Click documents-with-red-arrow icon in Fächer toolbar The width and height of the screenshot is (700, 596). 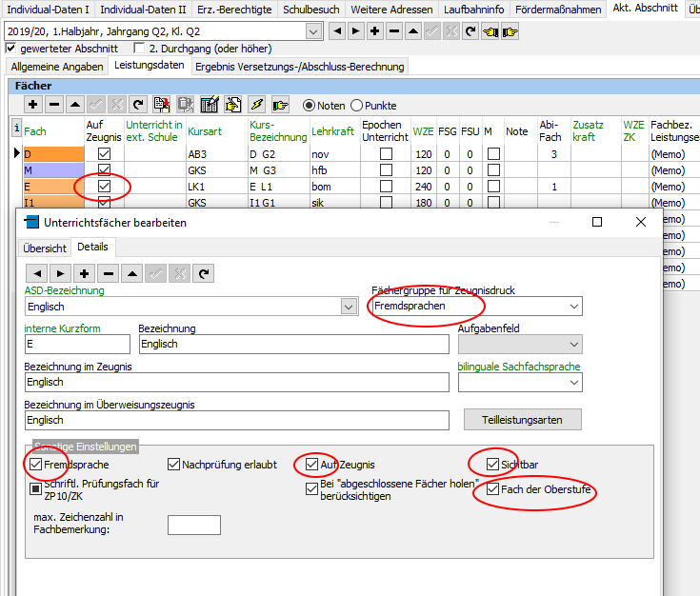[161, 105]
